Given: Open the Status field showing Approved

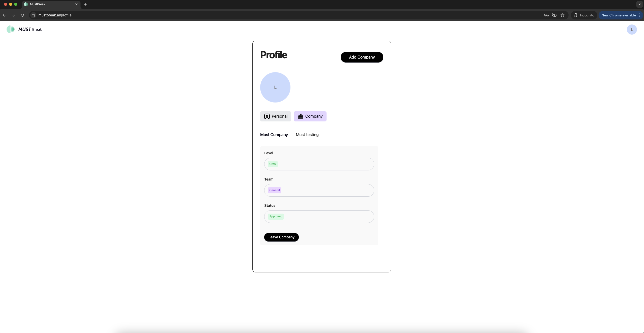Looking at the screenshot, I should [319, 217].
